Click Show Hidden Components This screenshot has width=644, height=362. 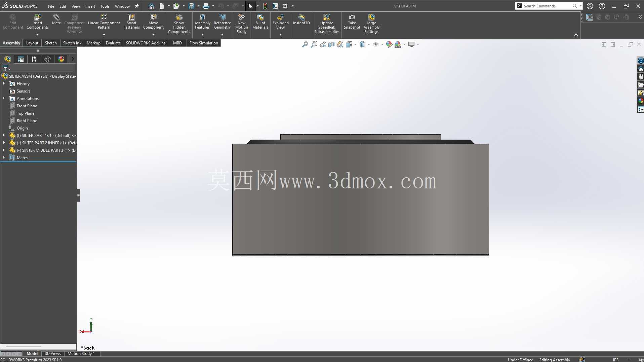tap(179, 24)
